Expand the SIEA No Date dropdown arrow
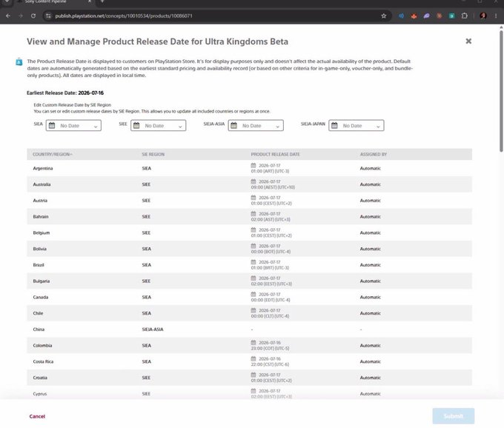 96,127
